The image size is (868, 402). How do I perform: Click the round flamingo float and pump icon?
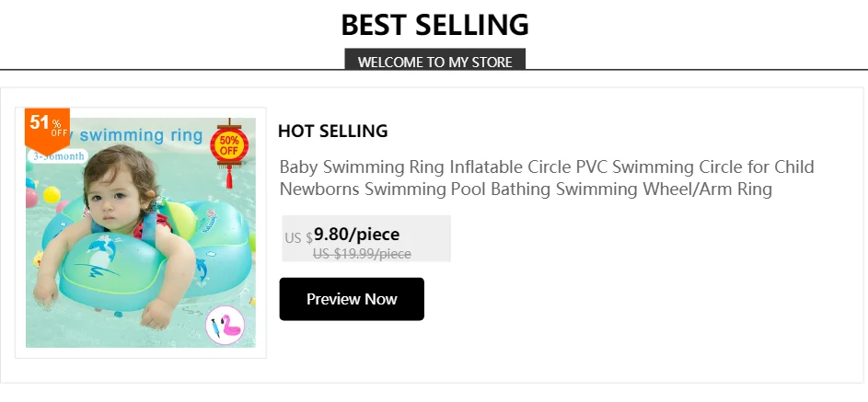224,327
